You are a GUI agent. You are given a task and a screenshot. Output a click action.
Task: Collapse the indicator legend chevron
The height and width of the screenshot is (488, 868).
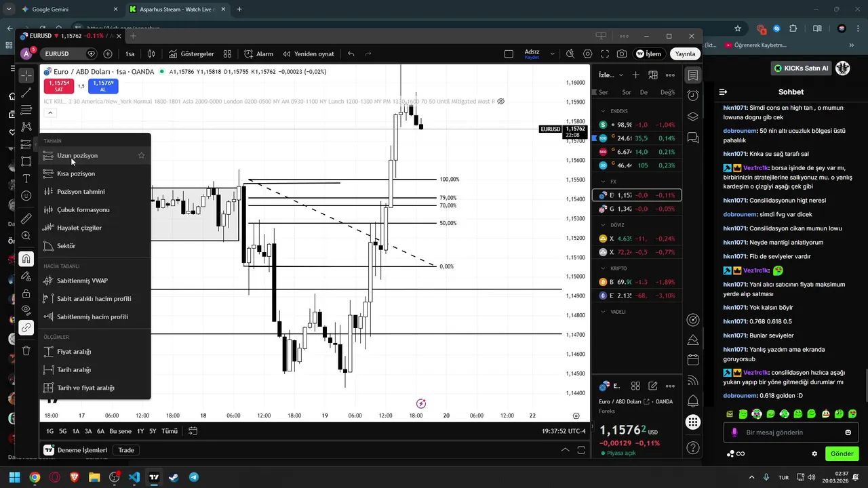coord(50,113)
